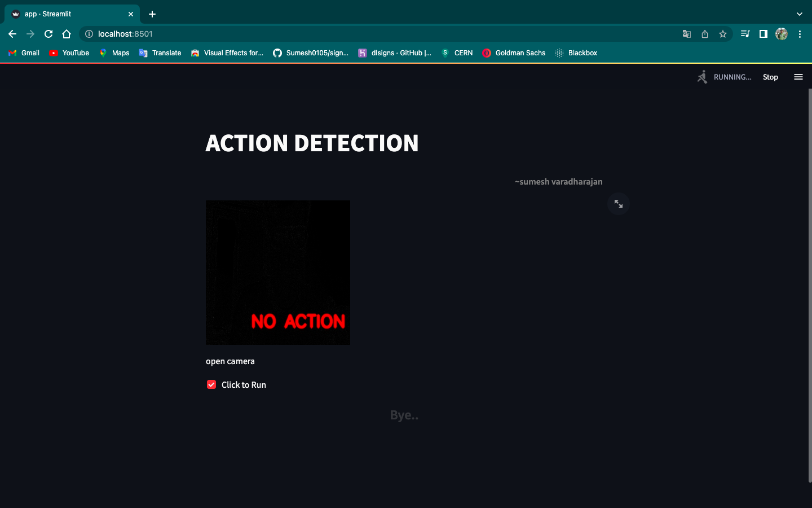Click the page vertical scrollbar
This screenshot has width=812, height=508.
pyautogui.click(x=810, y=285)
